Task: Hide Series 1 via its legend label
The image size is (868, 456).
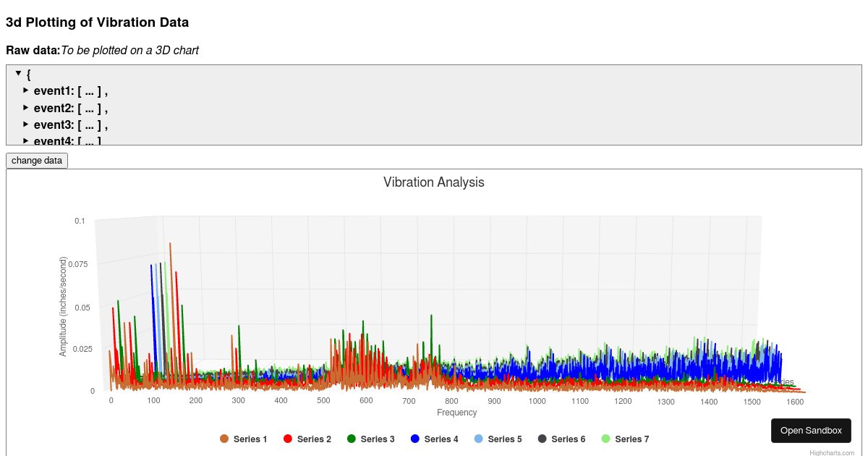Action: [250, 439]
